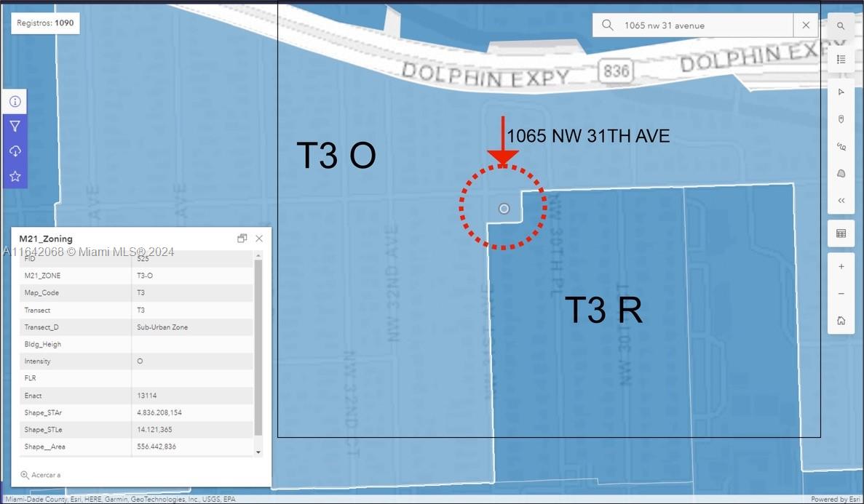Select the freehand line sketch tool

coord(841,146)
